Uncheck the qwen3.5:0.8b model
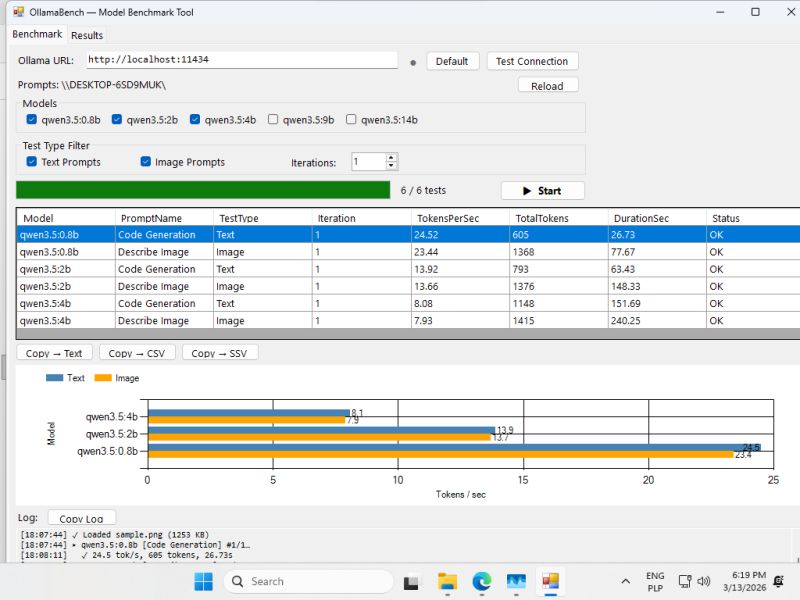 coord(32,119)
